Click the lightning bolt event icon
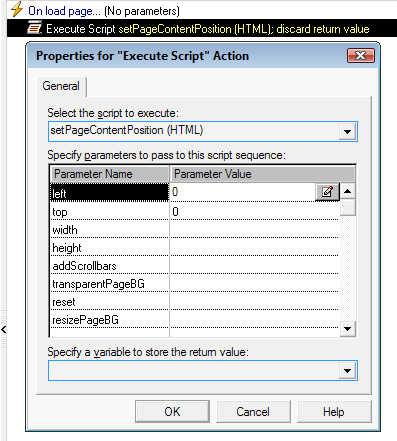397x441 pixels. click(17, 9)
